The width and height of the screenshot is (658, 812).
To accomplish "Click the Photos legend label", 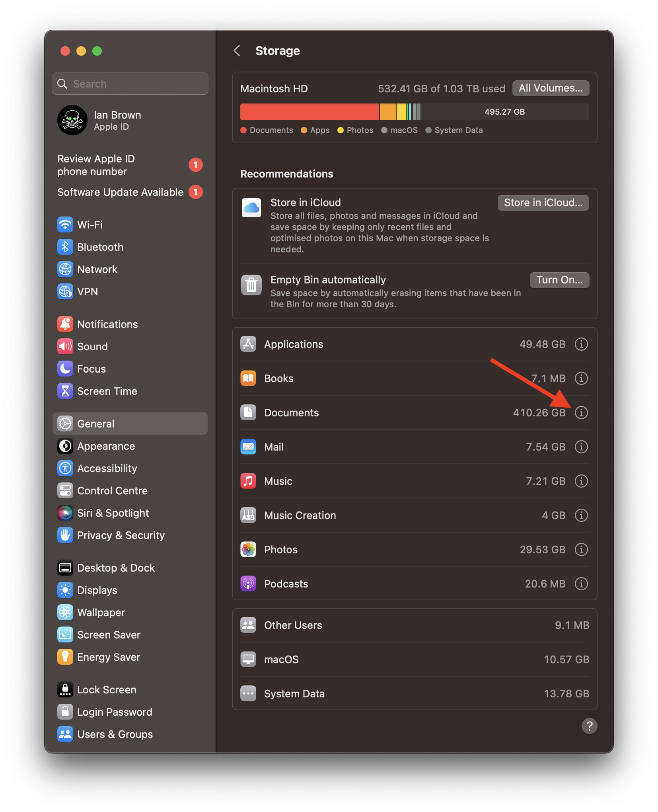I will [360, 131].
